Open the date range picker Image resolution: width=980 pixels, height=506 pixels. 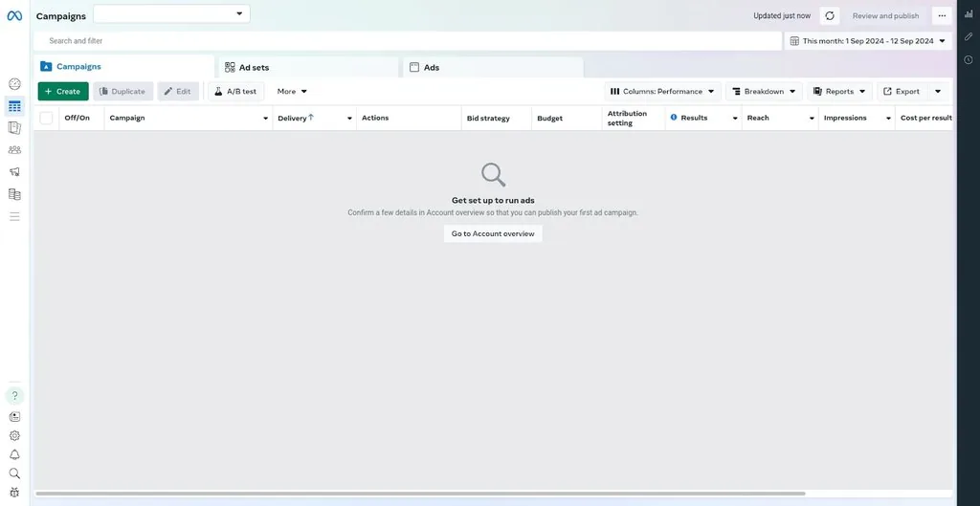[868, 41]
